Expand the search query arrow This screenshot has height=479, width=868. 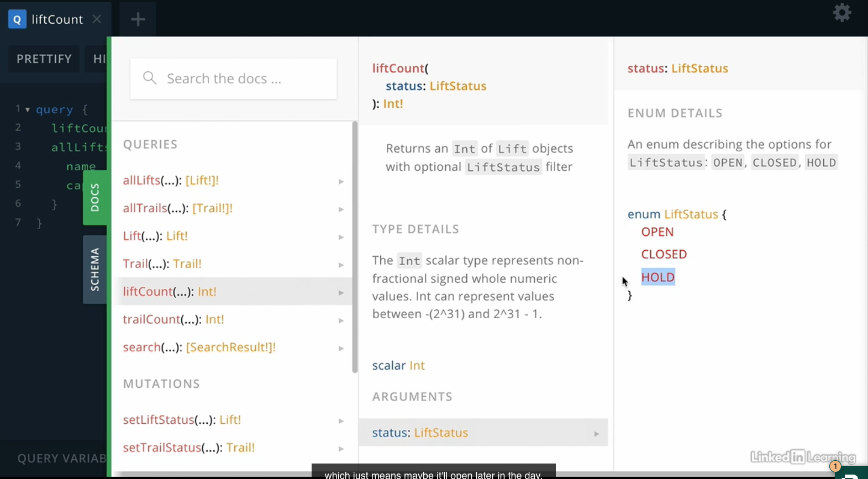341,348
